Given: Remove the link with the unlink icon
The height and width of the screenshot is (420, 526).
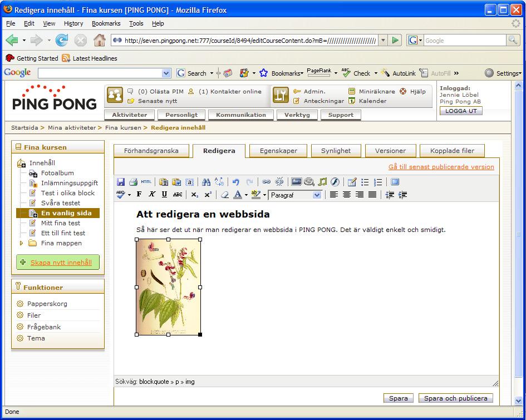Looking at the screenshot, I should tap(279, 182).
